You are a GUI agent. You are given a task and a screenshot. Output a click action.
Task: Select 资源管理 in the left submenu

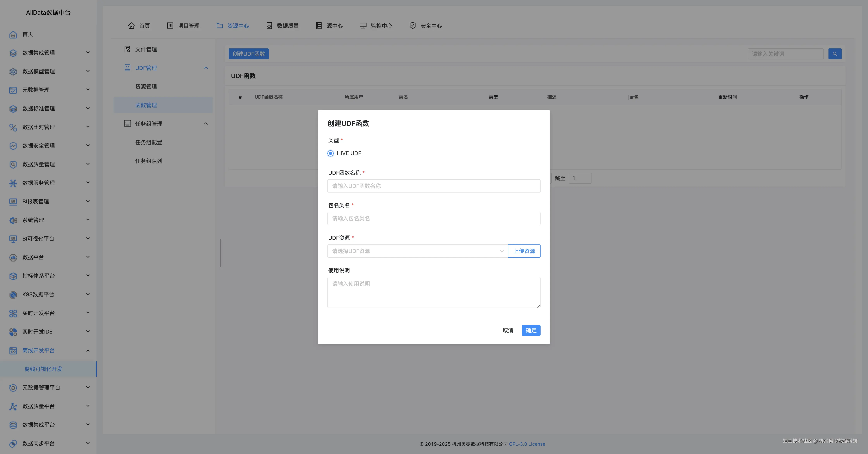pos(146,87)
